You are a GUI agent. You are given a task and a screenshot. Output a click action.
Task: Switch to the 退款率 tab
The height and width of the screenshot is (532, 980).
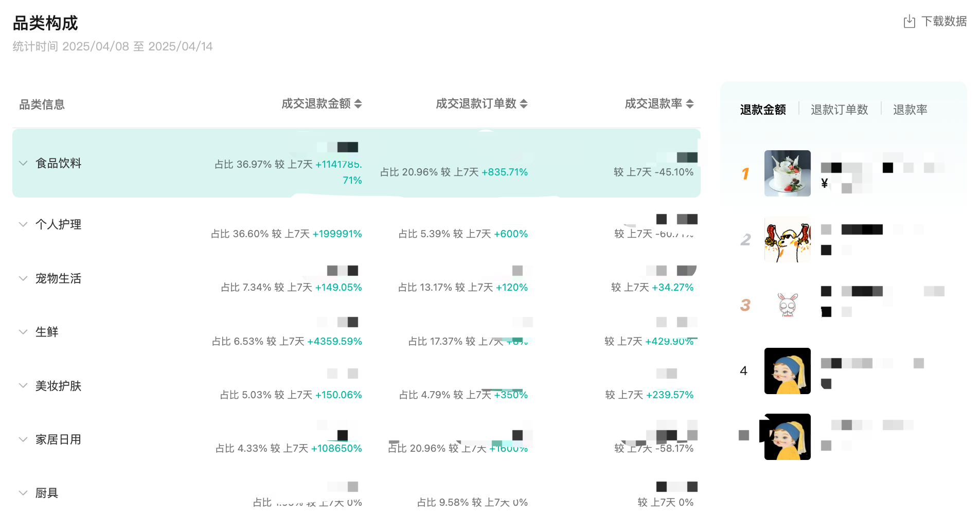pos(910,110)
